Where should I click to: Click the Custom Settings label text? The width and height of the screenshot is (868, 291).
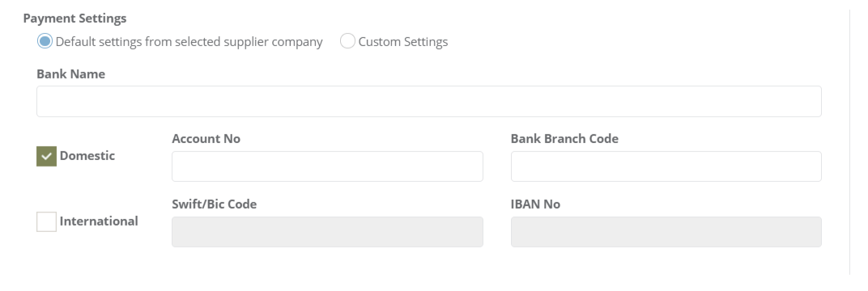(x=403, y=42)
